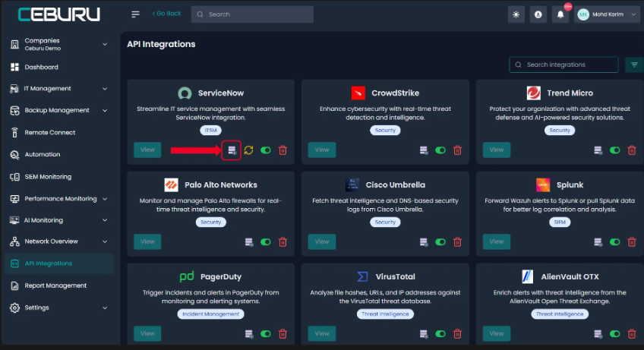Open ServiceNow configuration icon
This screenshot has width=644, height=350.
coord(232,150)
